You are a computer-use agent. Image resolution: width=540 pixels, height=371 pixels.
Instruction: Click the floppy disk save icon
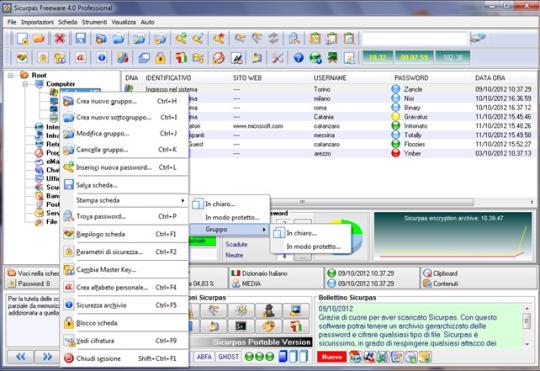click(x=80, y=38)
